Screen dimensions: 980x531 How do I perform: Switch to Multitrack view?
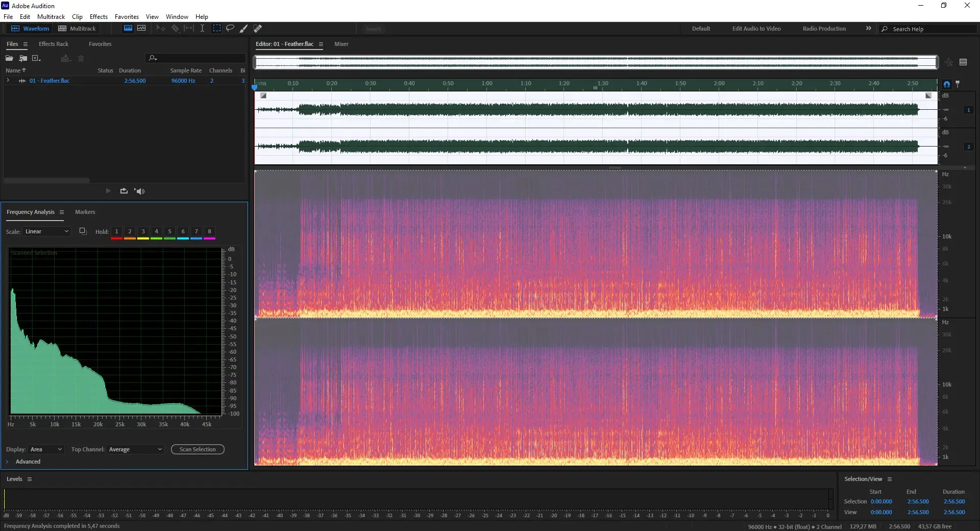coord(77,29)
